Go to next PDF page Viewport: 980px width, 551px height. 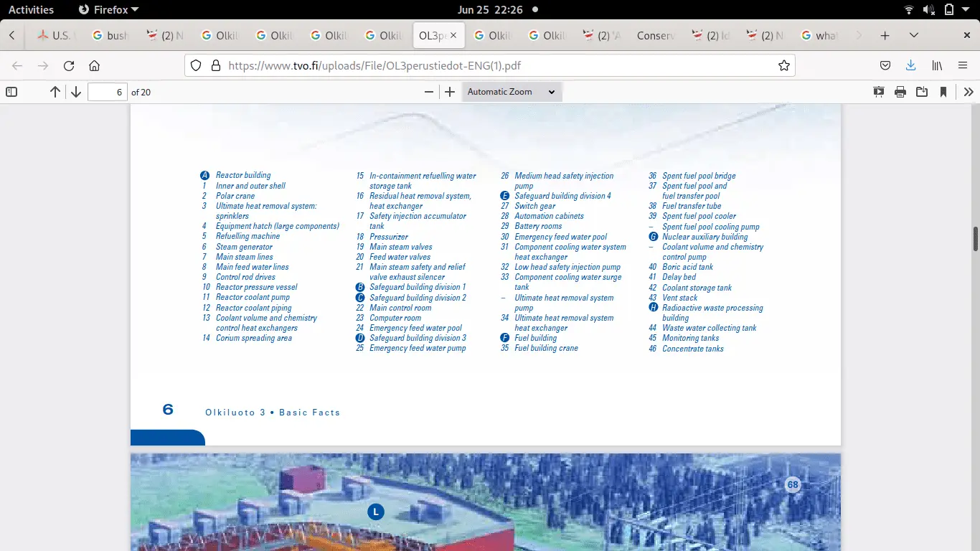[76, 92]
